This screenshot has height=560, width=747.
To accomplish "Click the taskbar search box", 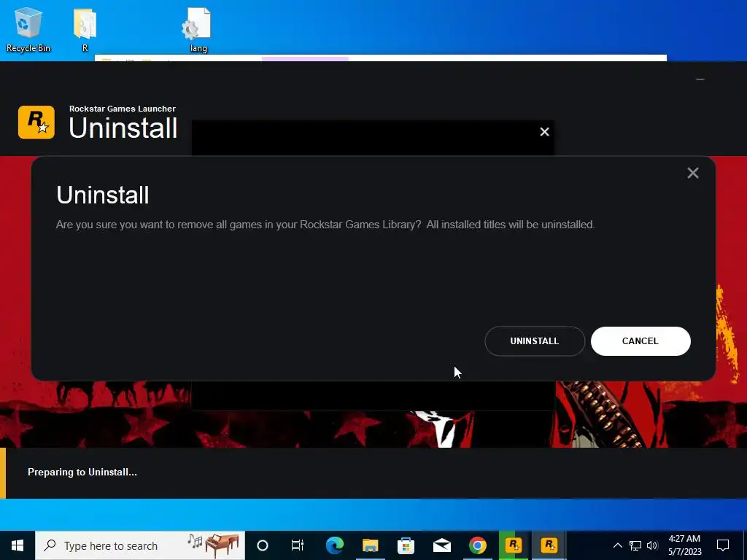I will tap(140, 545).
